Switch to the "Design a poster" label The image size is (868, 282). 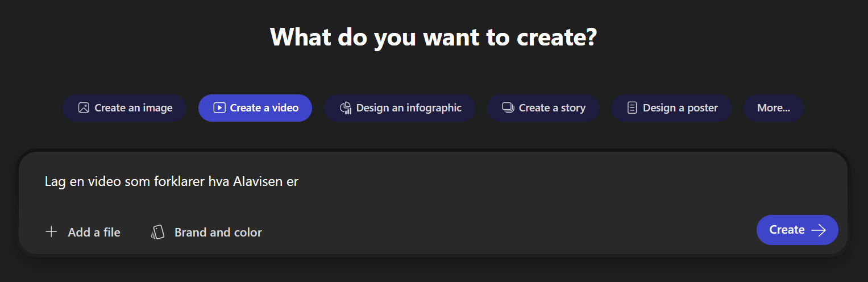[x=680, y=108]
